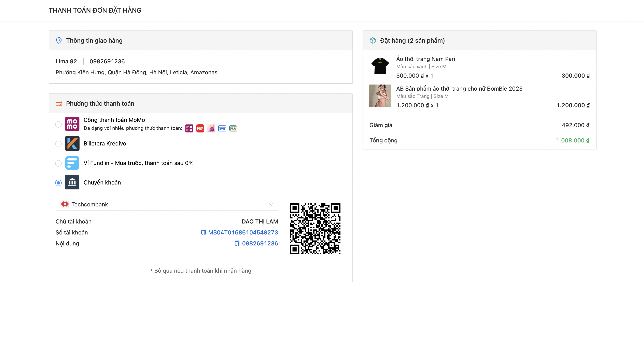This screenshot has height=358, width=644.
Task: Open the BomBie 2023 product thumbnail
Action: point(380,96)
